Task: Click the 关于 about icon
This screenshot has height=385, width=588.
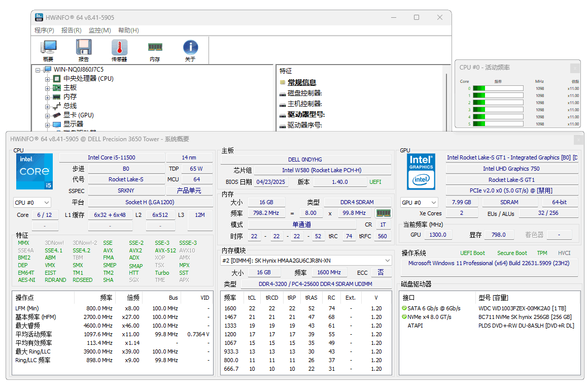Action: click(x=190, y=48)
